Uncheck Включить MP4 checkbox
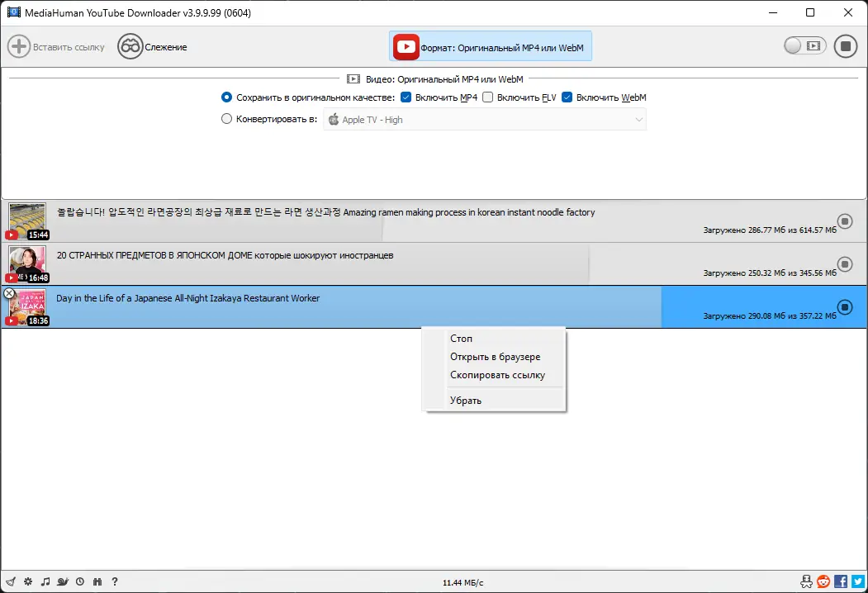Screen dimensions: 868x593 coord(406,97)
